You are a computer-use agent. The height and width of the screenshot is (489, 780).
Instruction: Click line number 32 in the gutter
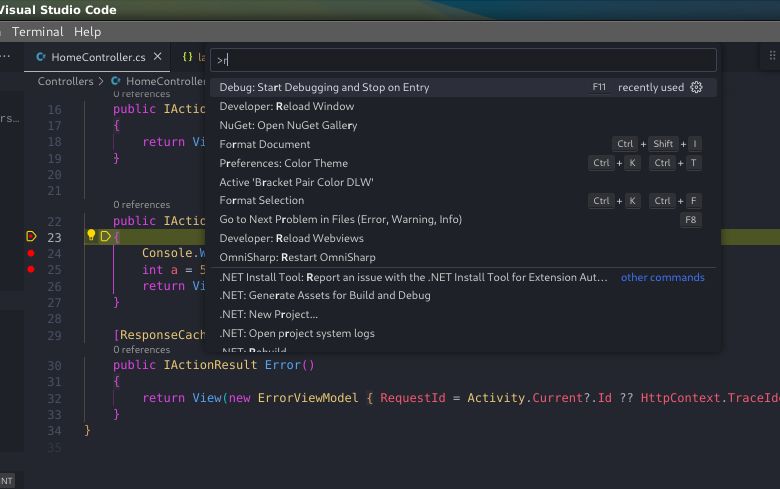[x=55, y=398]
